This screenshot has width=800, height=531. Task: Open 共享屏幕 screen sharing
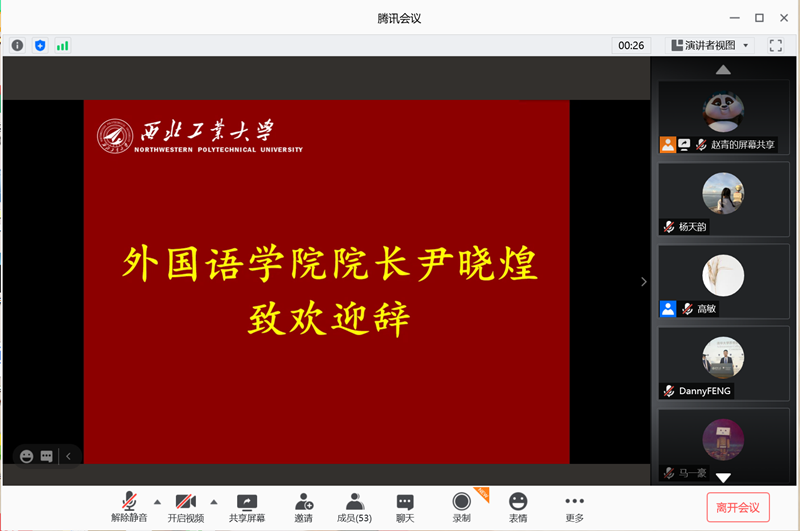pos(247,507)
